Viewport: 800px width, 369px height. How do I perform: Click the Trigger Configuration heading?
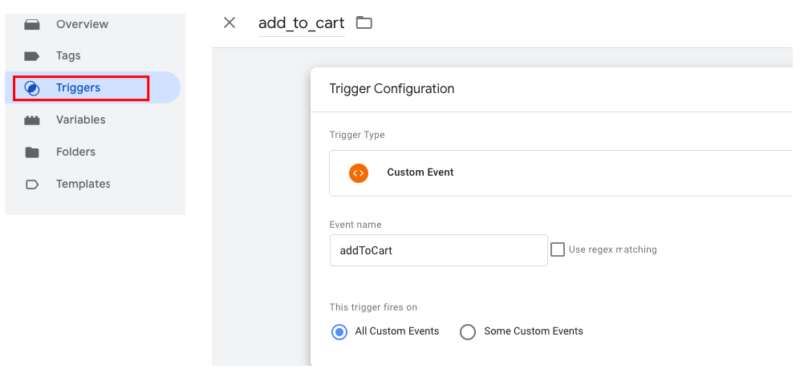(392, 89)
